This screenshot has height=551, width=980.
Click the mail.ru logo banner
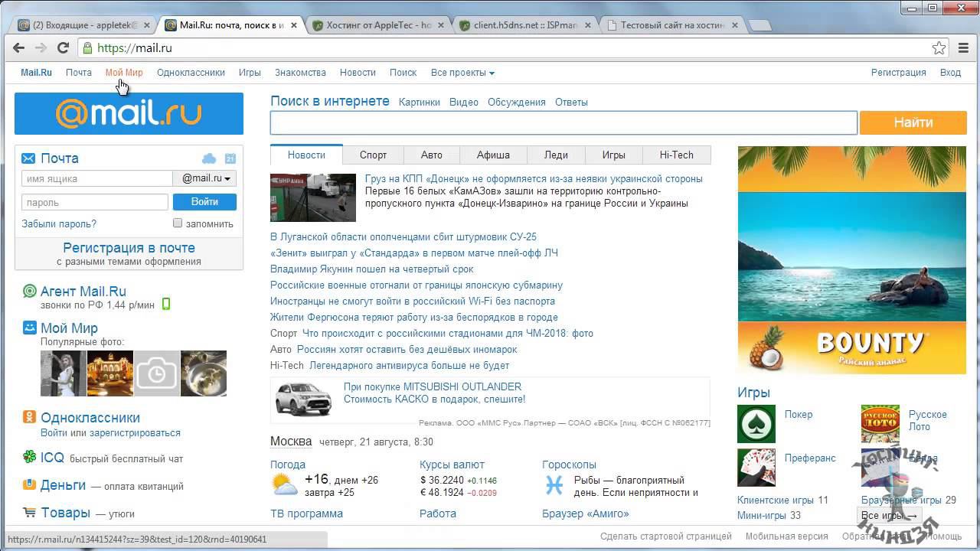[129, 114]
